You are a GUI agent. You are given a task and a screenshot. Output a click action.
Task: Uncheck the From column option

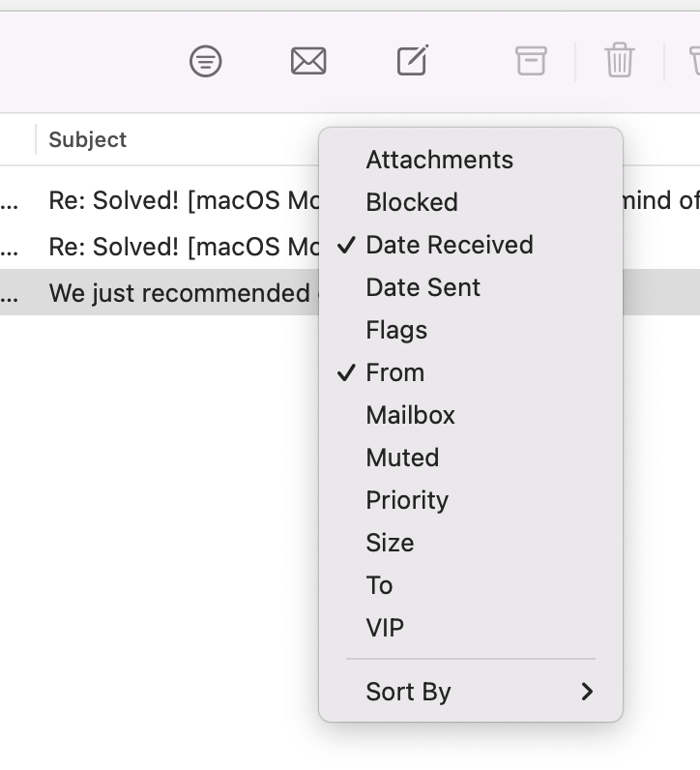[394, 372]
